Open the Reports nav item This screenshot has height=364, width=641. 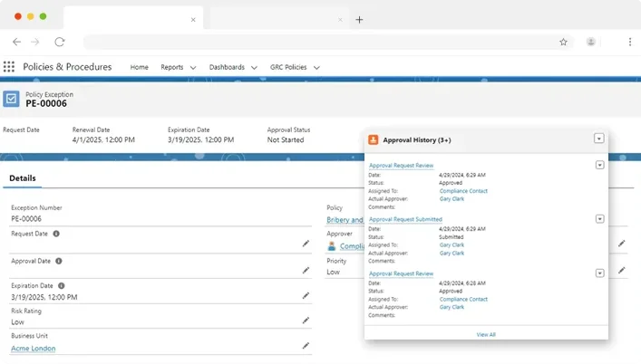[x=171, y=67]
